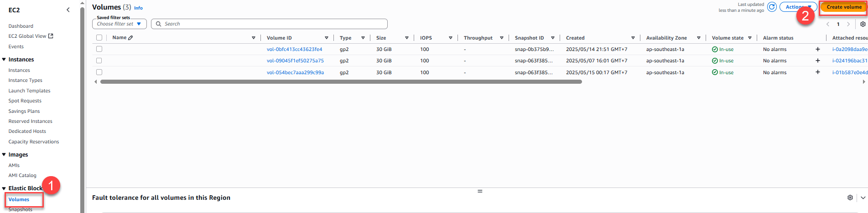
Task: Collapse the Instances section in sidebar
Action: 4,60
